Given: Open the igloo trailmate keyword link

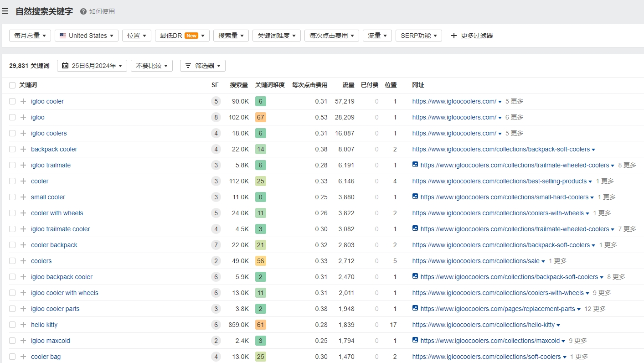Looking at the screenshot, I should 51,165.
